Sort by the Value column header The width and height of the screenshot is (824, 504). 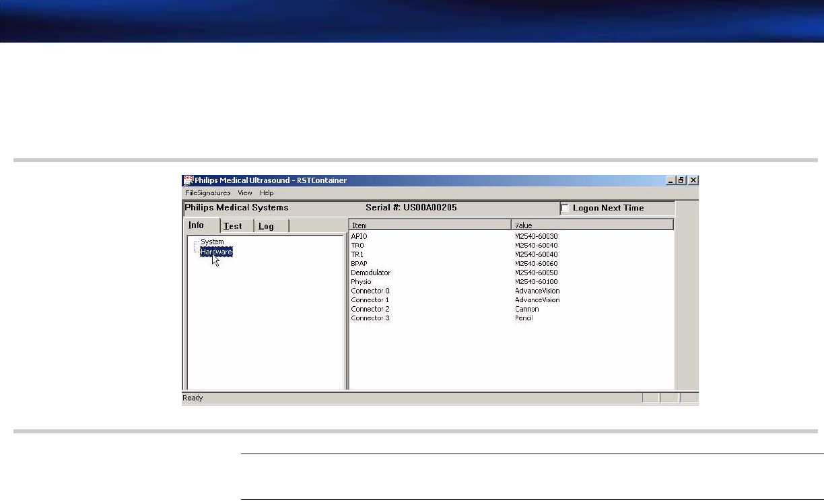tap(592, 225)
